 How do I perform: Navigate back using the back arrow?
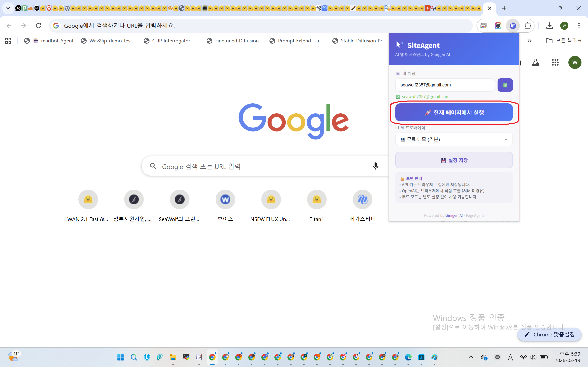pos(9,25)
